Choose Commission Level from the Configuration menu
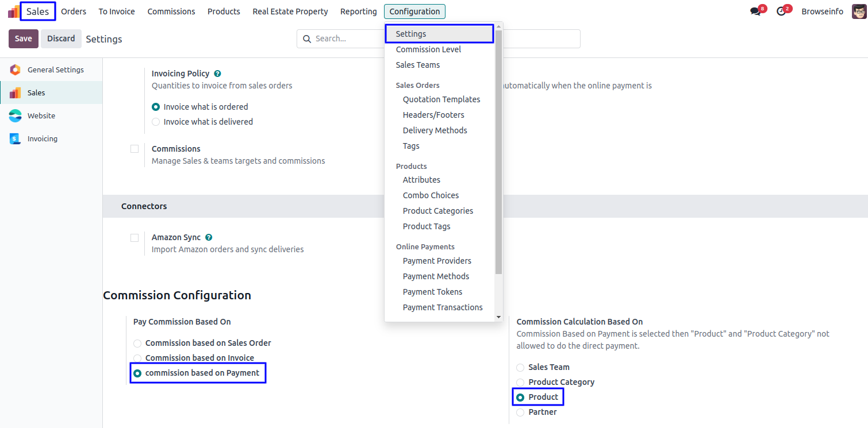The width and height of the screenshot is (868, 428). point(428,49)
